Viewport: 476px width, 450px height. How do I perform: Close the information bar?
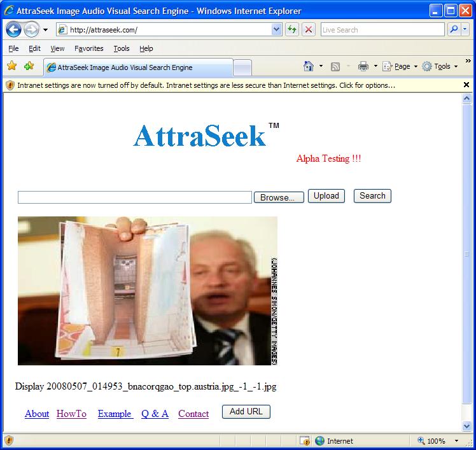tap(466, 85)
